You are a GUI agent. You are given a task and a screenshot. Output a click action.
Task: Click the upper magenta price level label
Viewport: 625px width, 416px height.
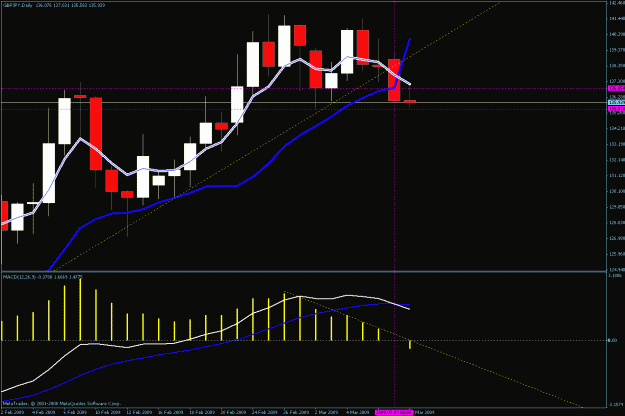pos(616,88)
